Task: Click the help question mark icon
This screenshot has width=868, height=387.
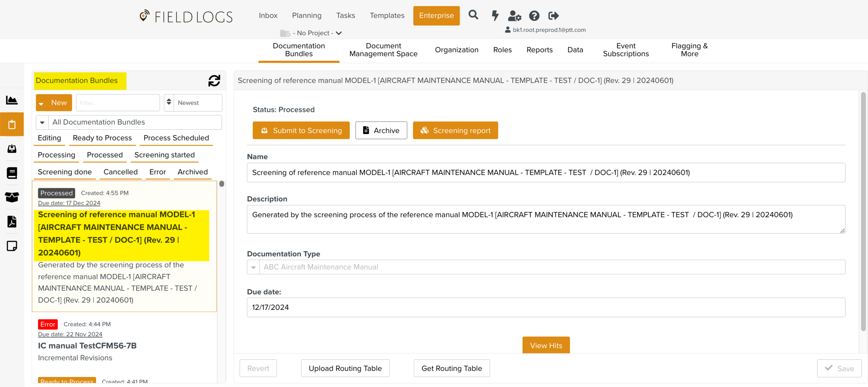Action: (x=534, y=16)
